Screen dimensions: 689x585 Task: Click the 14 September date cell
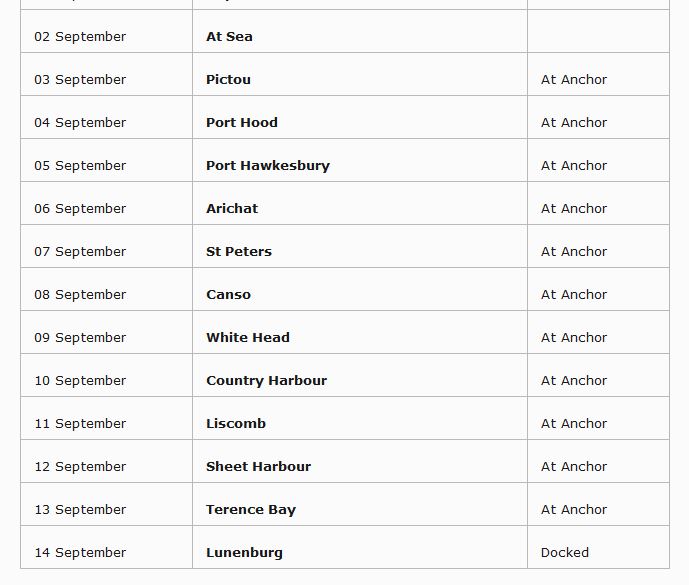point(80,553)
